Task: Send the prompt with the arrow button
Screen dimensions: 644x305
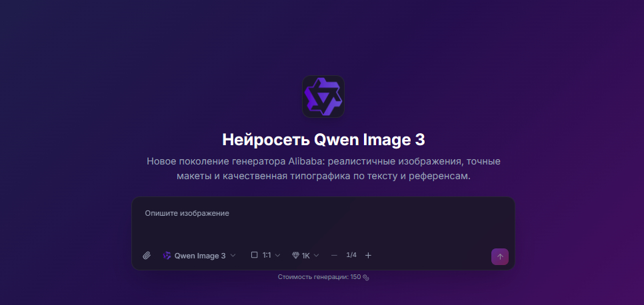Action: pyautogui.click(x=500, y=256)
